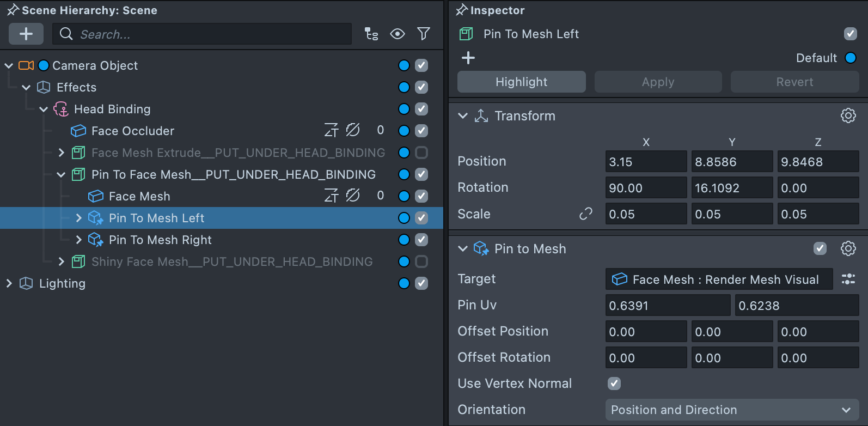Screen dimensions: 868x426
Task: Click the hierarchy Search field
Action: pyautogui.click(x=207, y=34)
